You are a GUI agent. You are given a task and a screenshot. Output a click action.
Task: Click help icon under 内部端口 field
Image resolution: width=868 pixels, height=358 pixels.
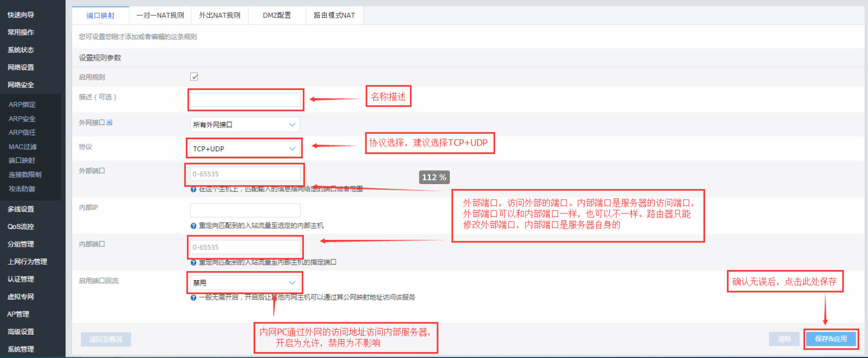pyautogui.click(x=193, y=263)
